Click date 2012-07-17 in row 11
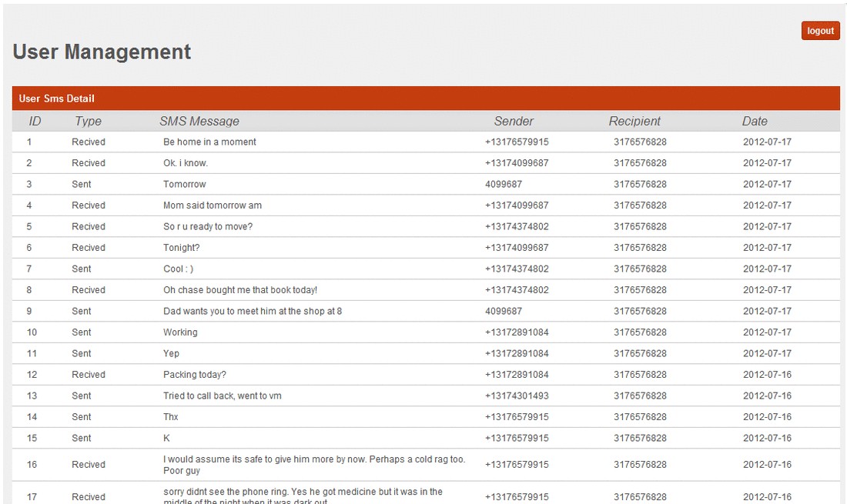847x504 pixels. click(767, 353)
